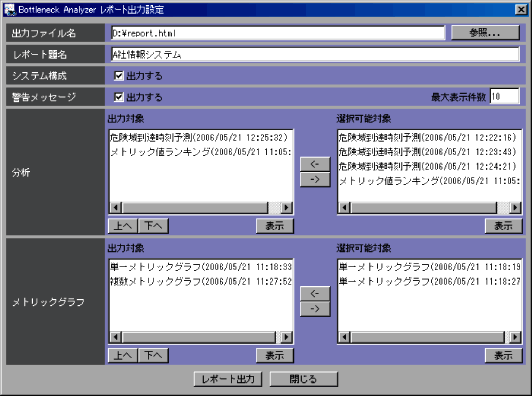Click the -> arrow button in 分析 section
Image resolution: width=532 pixels, height=396 pixels.
[315, 179]
